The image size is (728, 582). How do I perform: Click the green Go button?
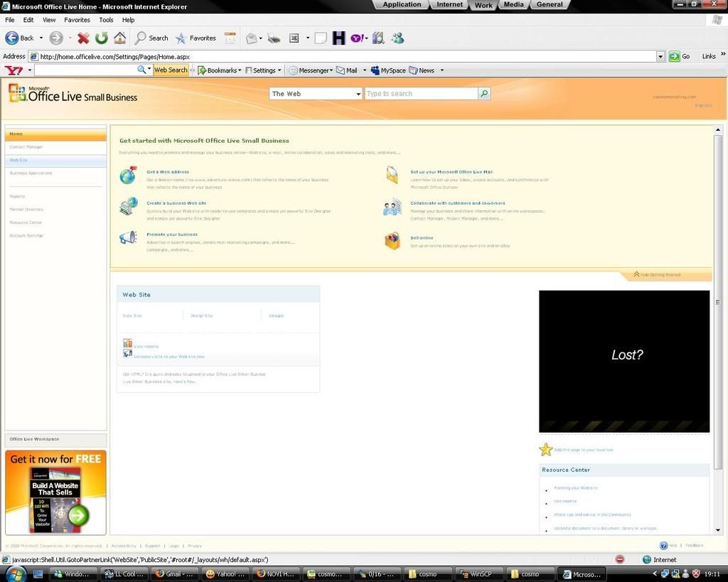coord(679,57)
